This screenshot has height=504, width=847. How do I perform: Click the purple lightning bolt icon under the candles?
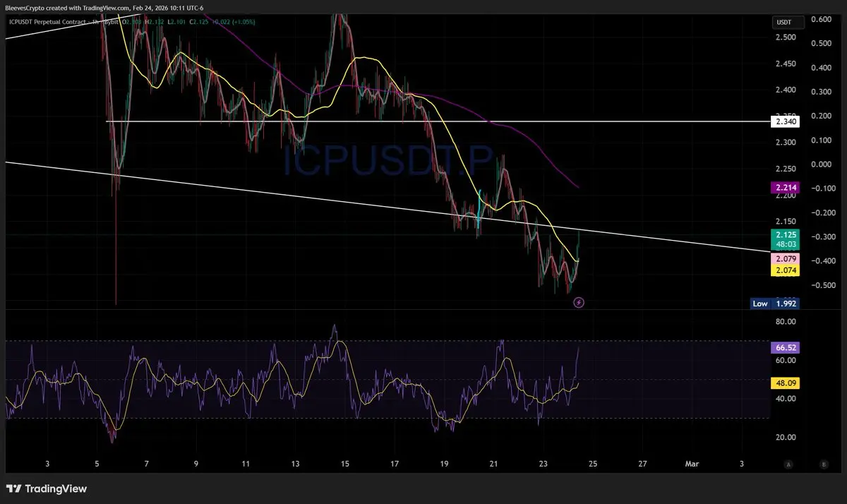(x=579, y=302)
